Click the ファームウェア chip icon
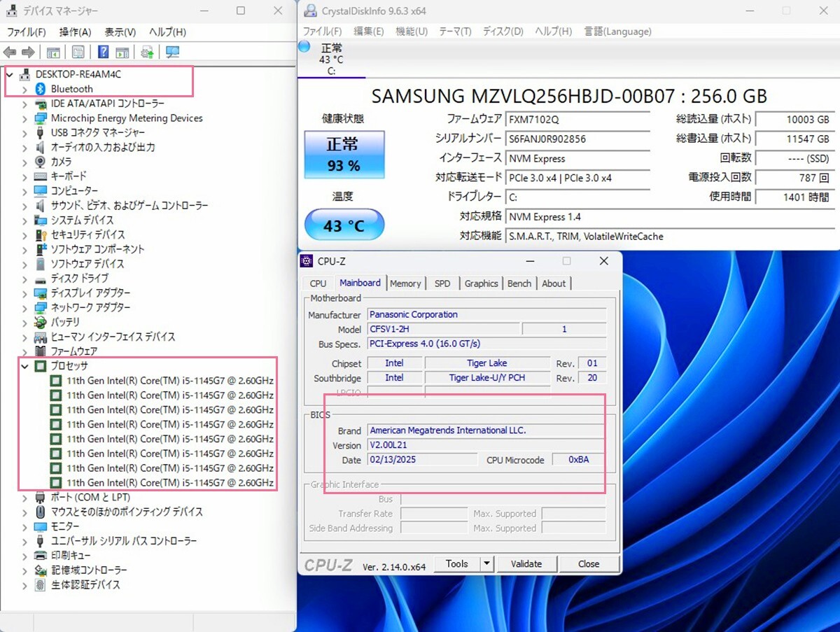 pos(41,351)
